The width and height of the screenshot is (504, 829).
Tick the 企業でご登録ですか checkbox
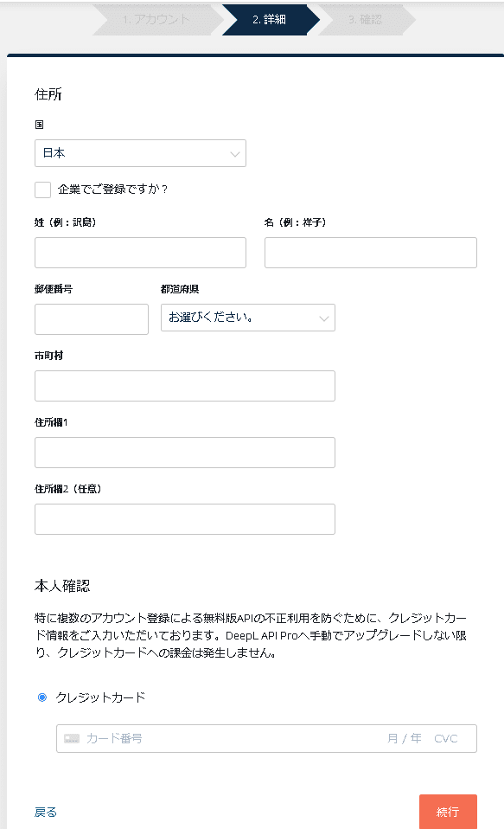[43, 190]
